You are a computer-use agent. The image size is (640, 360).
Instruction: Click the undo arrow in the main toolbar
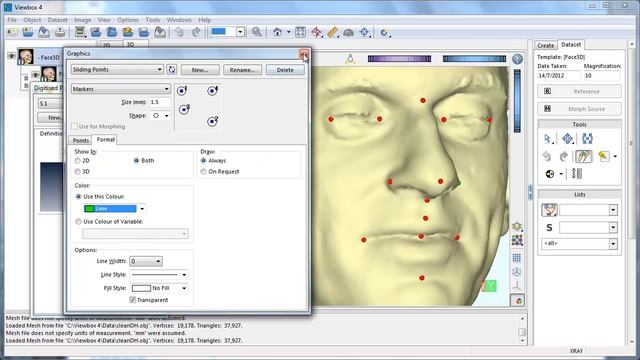click(x=179, y=32)
